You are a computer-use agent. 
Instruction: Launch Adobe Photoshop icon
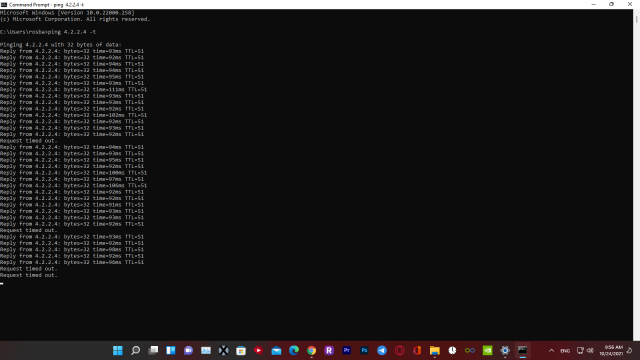click(364, 350)
